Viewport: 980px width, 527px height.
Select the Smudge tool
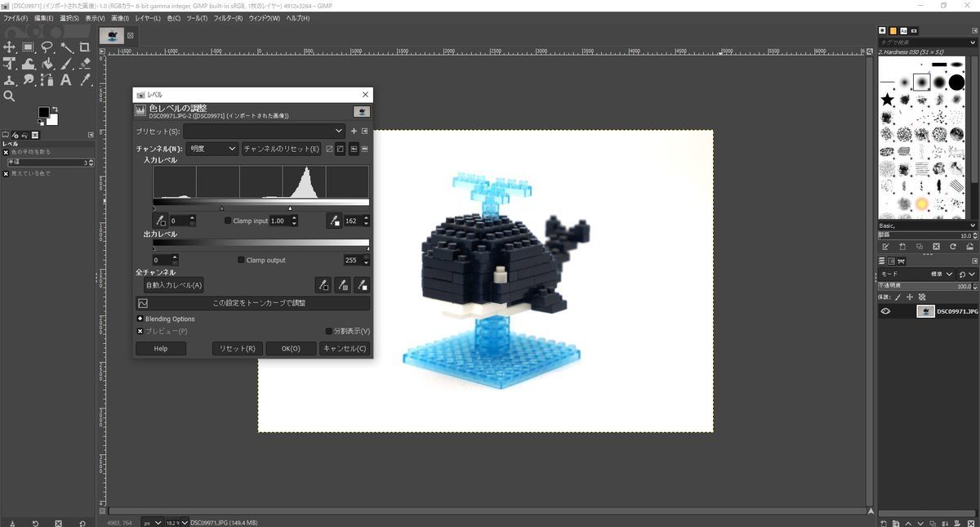click(x=29, y=80)
